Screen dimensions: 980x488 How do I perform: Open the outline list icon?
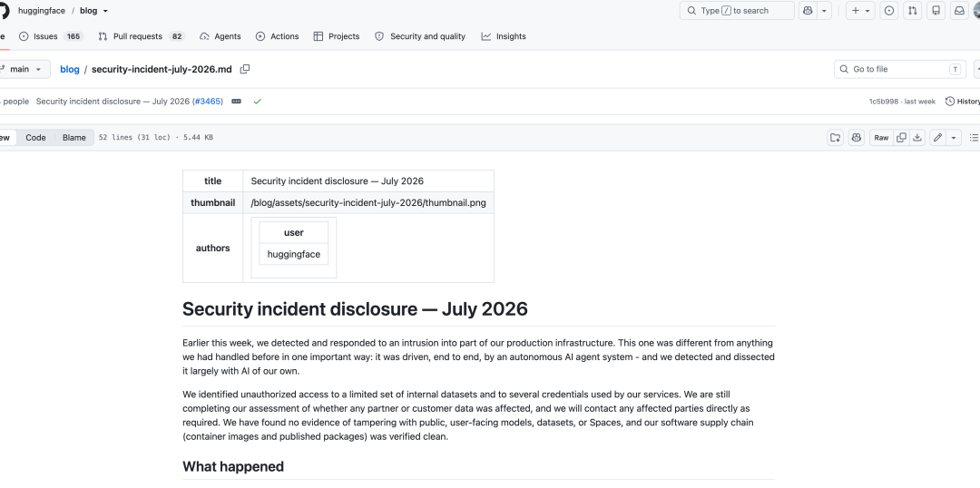click(974, 138)
